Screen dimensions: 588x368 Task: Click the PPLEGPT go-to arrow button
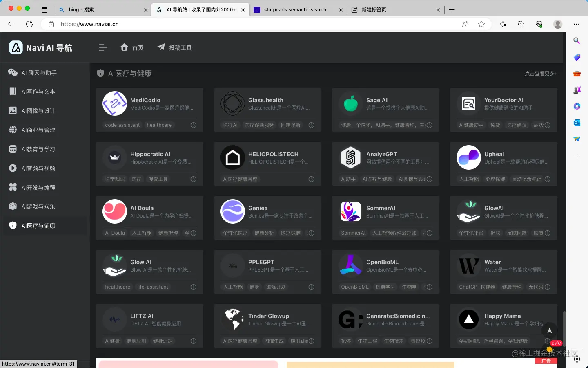[x=312, y=287]
